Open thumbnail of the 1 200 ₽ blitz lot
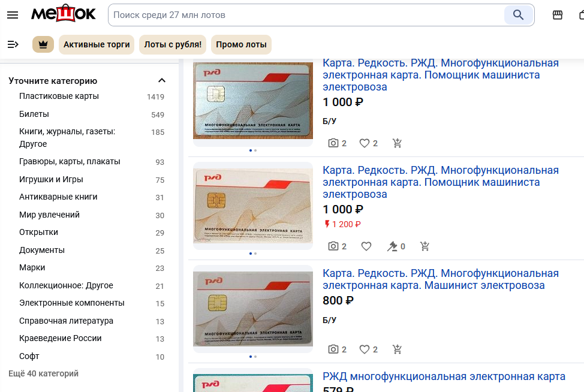The image size is (584, 392). pos(253,206)
